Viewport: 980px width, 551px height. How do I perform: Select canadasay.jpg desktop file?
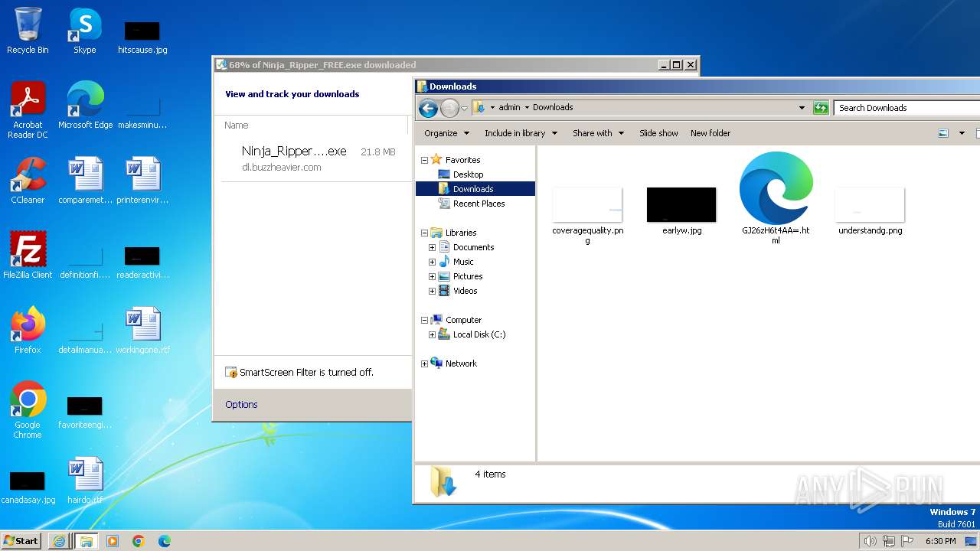coord(28,487)
